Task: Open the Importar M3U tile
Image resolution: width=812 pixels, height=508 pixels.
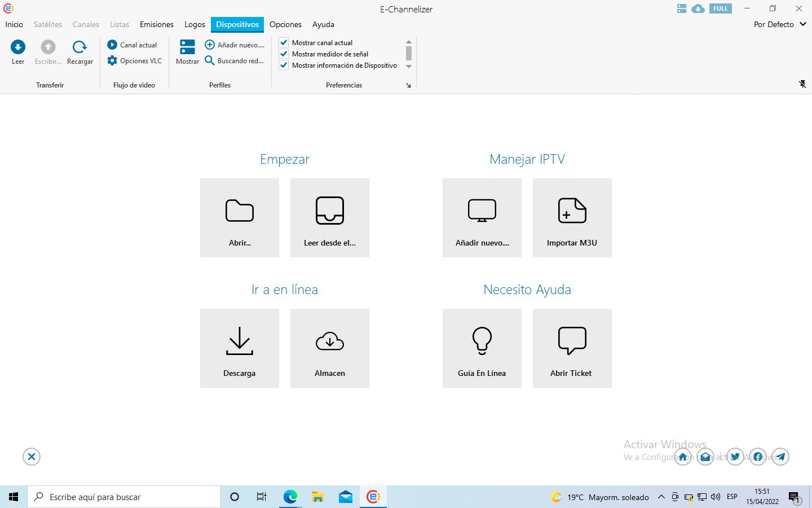Action: pyautogui.click(x=572, y=218)
